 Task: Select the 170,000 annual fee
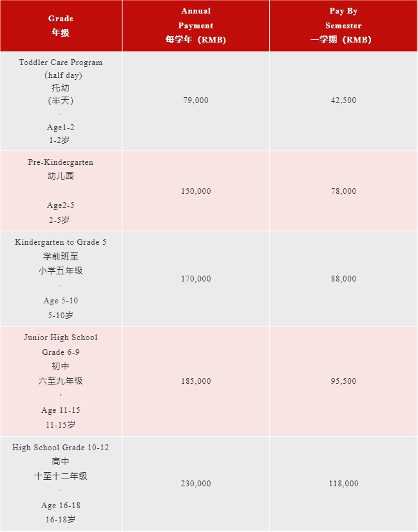click(196, 279)
